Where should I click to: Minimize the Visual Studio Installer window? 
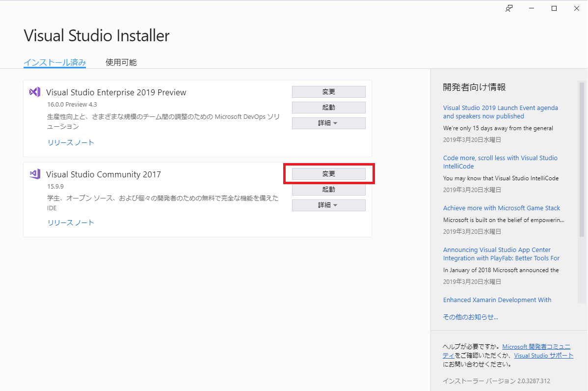532,8
